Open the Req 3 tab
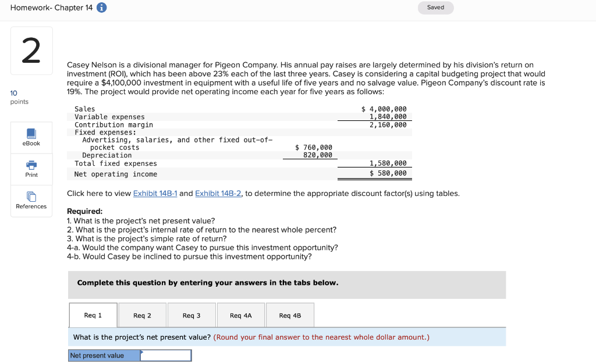The image size is (596, 364). 191,315
